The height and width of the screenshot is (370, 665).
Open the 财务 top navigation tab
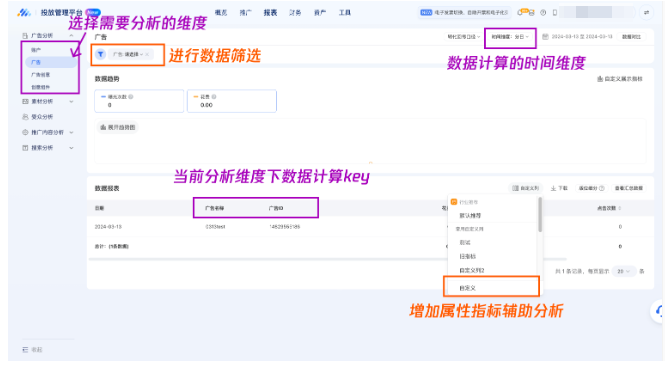click(x=295, y=13)
